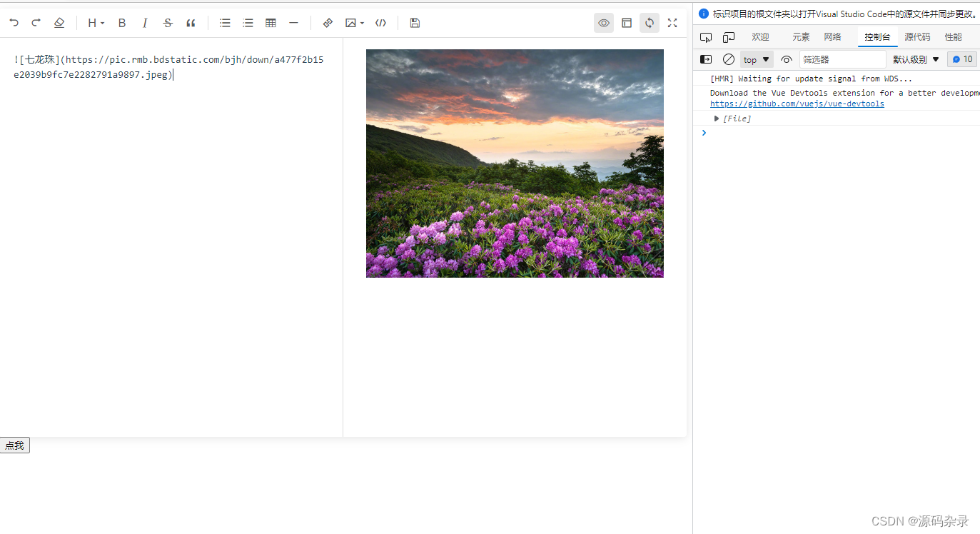The image size is (980, 534).
Task: Toggle the console sidebar panel
Action: (706, 59)
